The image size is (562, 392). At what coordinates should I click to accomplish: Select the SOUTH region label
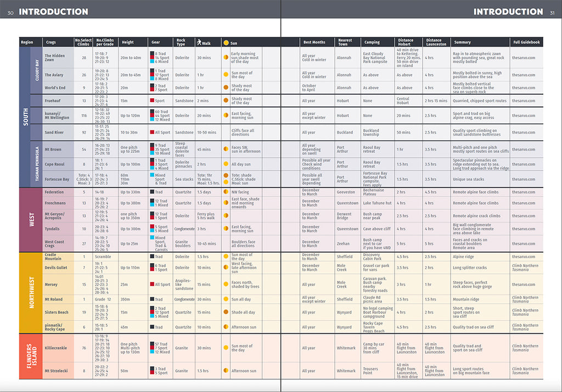(x=25, y=116)
